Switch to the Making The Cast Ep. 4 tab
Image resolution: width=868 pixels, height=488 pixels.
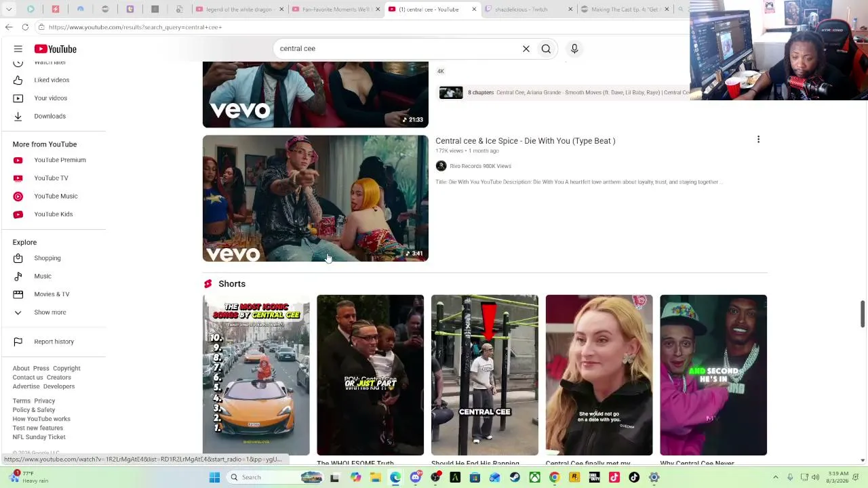tap(625, 9)
